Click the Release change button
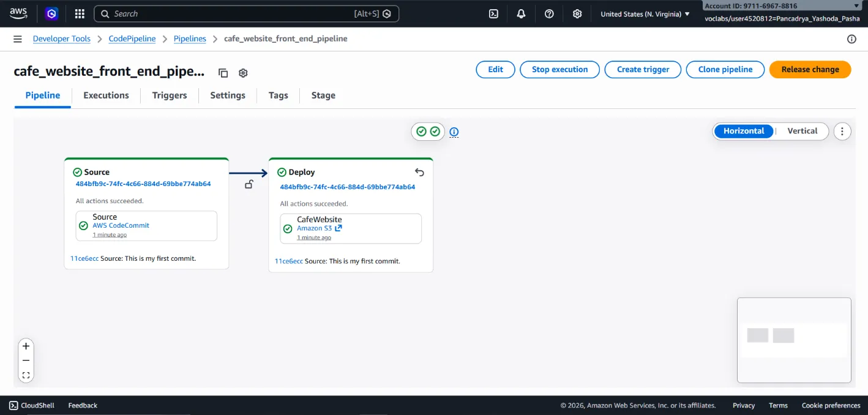This screenshot has height=415, width=868. tap(810, 70)
